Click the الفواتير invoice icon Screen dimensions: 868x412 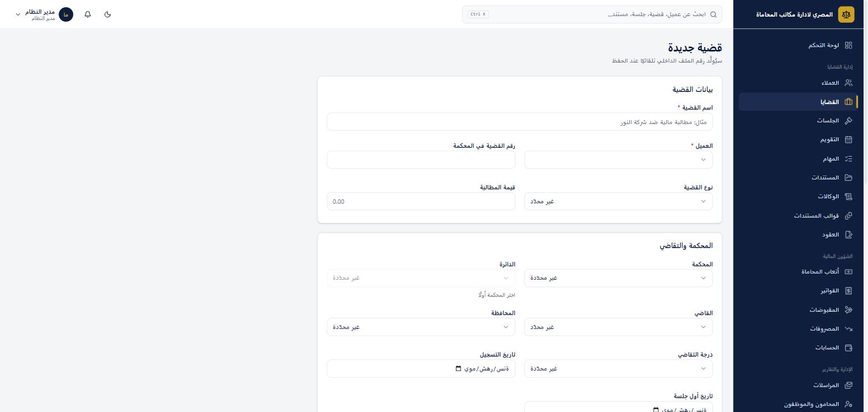[x=849, y=291]
